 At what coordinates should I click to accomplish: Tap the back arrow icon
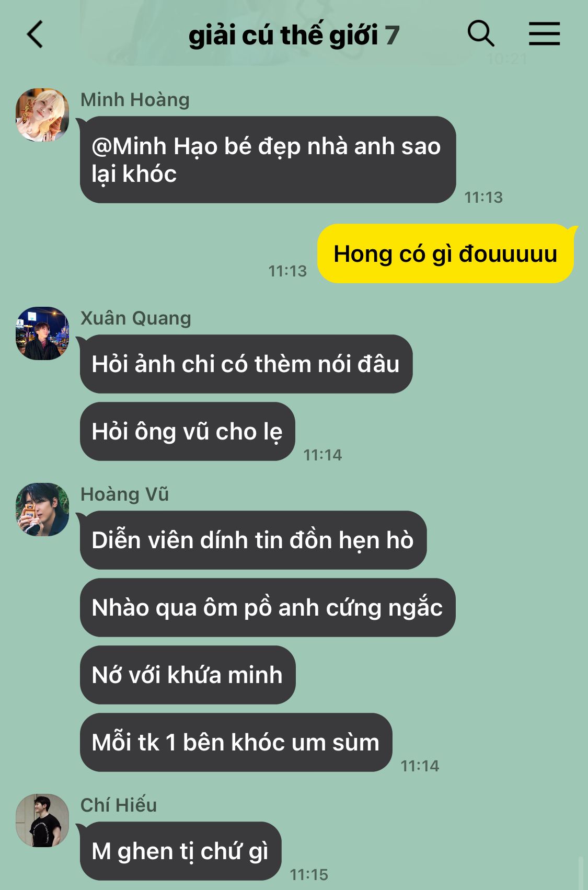[34, 34]
